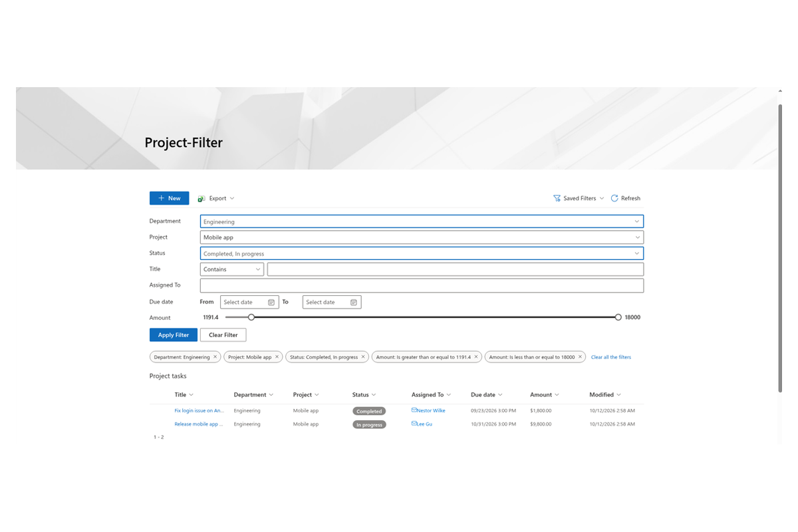The height and width of the screenshot is (532, 798).
Task: Remove the Project: Mobile app filter chip
Action: click(x=277, y=357)
